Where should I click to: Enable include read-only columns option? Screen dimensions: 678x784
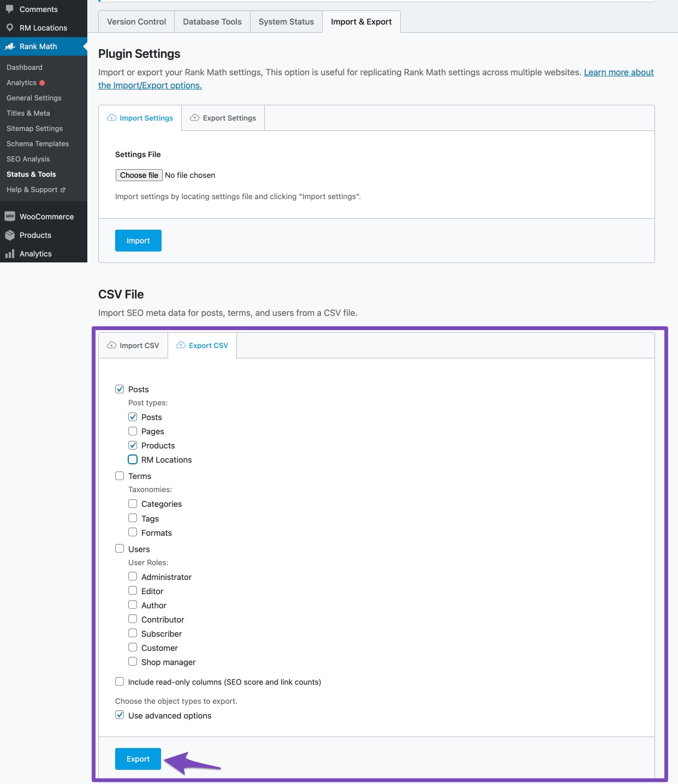coord(120,681)
